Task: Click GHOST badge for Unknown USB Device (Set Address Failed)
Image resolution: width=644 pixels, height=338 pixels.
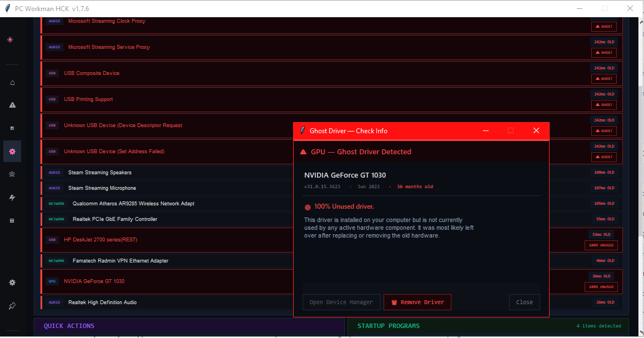Action: [x=604, y=157]
